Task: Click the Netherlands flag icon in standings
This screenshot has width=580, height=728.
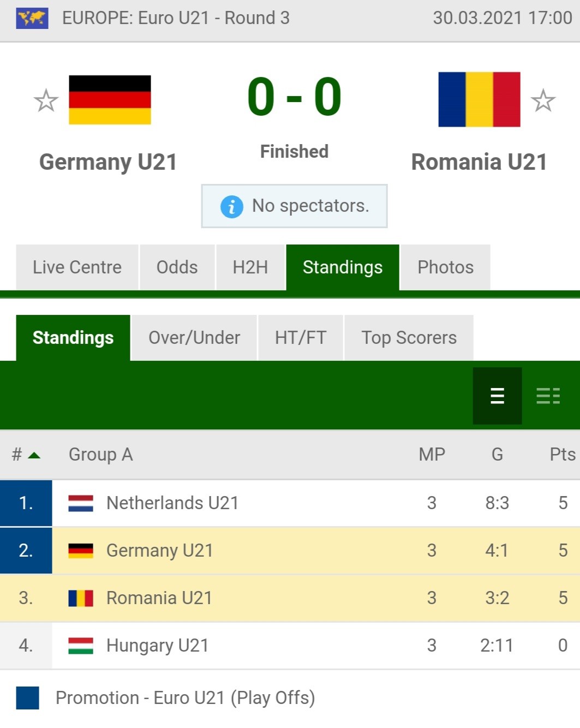Action: pyautogui.click(x=81, y=503)
